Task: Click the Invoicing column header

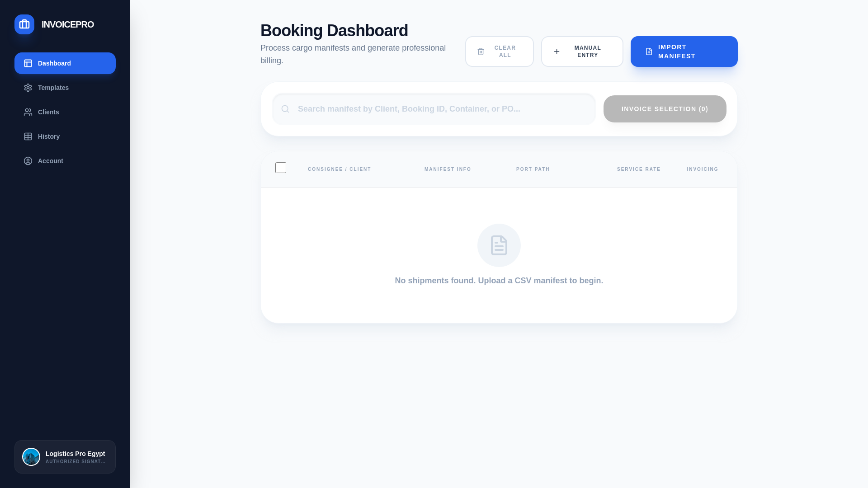Action: 703,169
